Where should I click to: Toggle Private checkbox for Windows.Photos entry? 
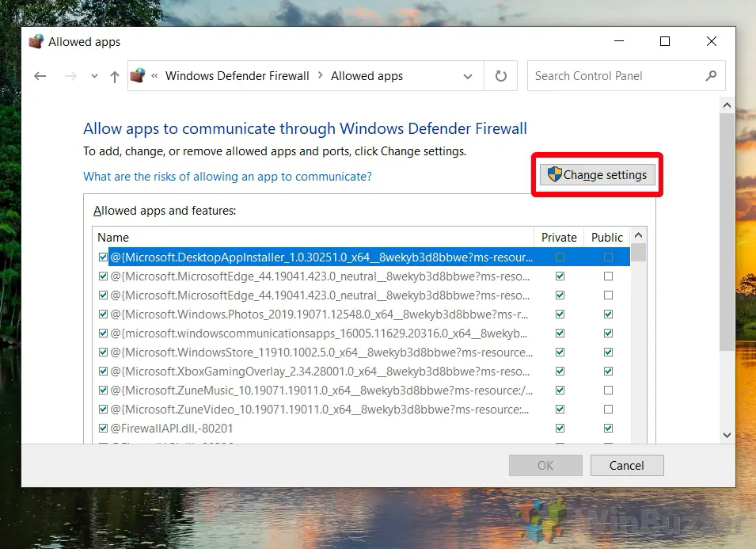click(x=560, y=315)
